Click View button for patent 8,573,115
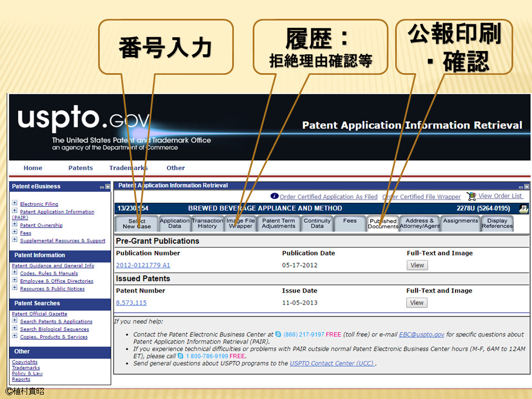Image resolution: width=532 pixels, height=399 pixels. [417, 303]
